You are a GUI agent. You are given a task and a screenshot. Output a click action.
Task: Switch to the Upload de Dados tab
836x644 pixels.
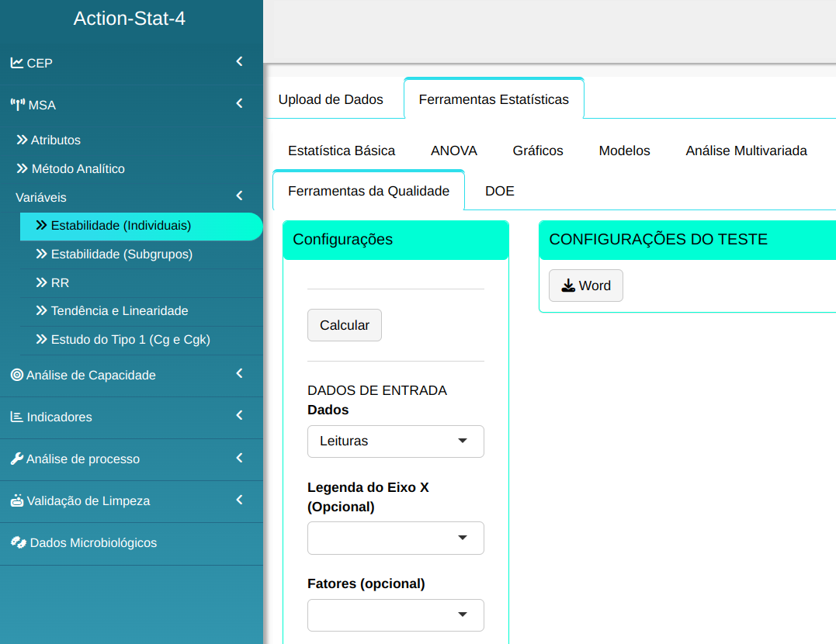pos(331,99)
